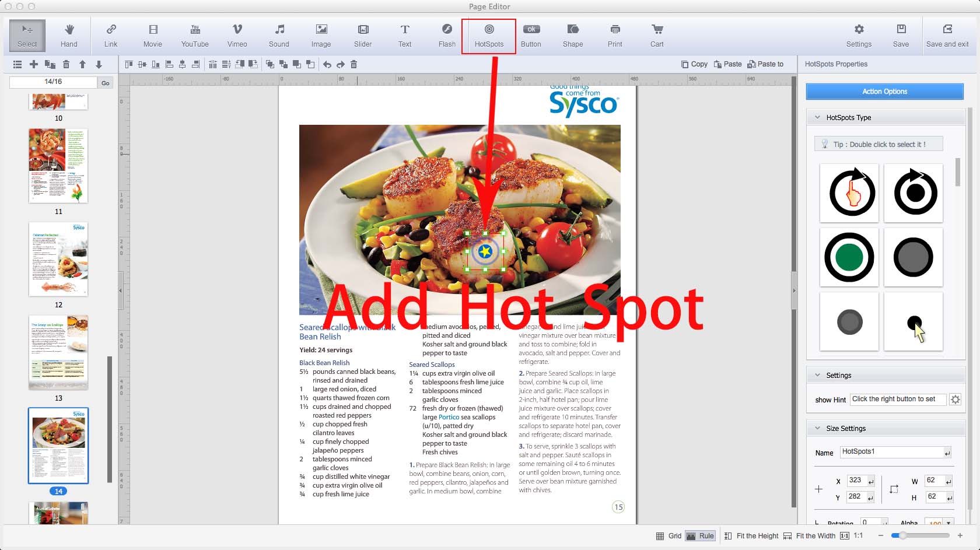This screenshot has height=550, width=980.
Task: Click the Paste to button
Action: point(765,64)
